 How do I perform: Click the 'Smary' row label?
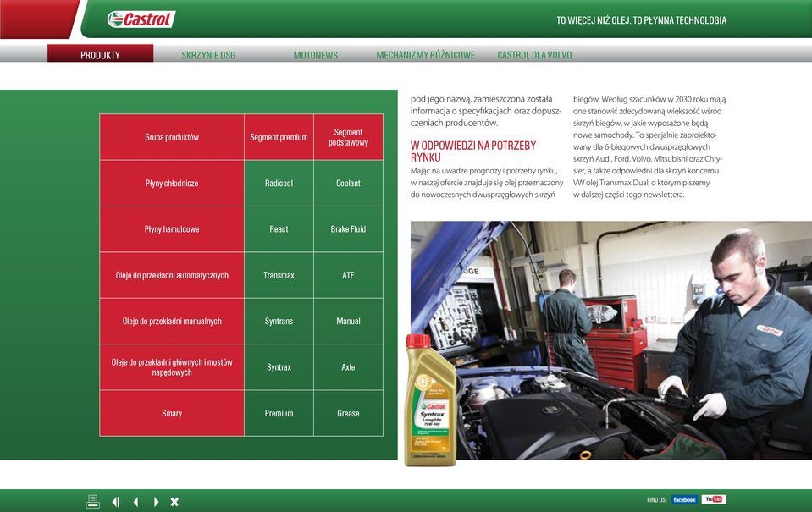pyautogui.click(x=172, y=413)
